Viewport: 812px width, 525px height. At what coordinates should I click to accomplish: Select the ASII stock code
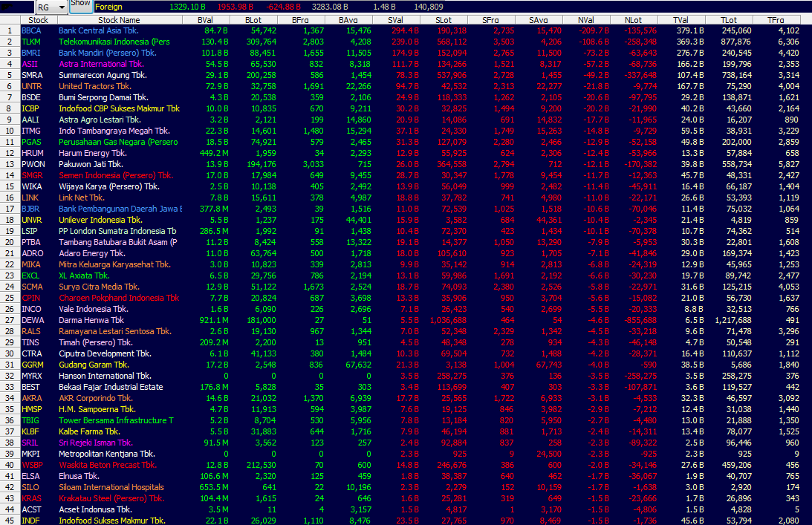(x=30, y=64)
